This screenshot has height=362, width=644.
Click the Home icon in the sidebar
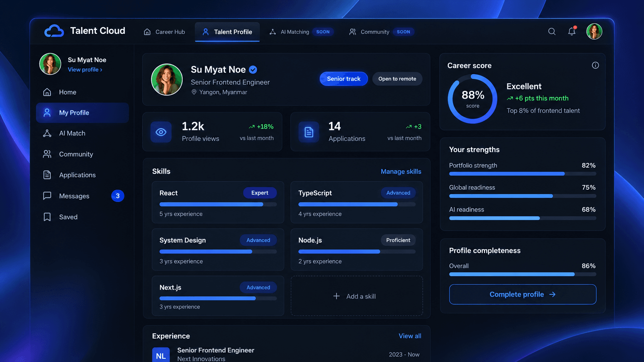pyautogui.click(x=47, y=92)
